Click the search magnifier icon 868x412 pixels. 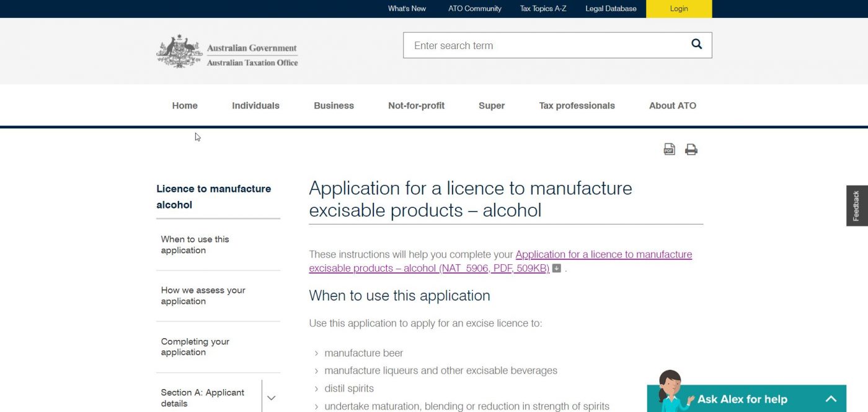click(696, 44)
